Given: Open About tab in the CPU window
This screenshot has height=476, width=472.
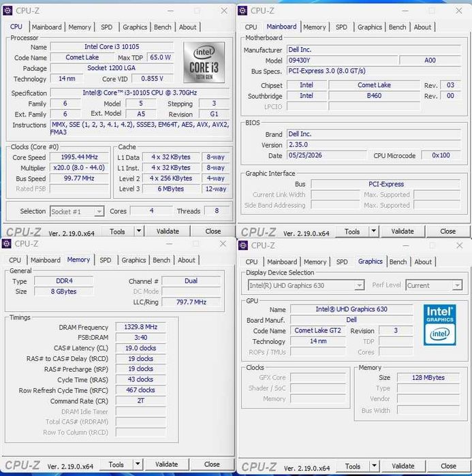Looking at the screenshot, I should [x=187, y=27].
